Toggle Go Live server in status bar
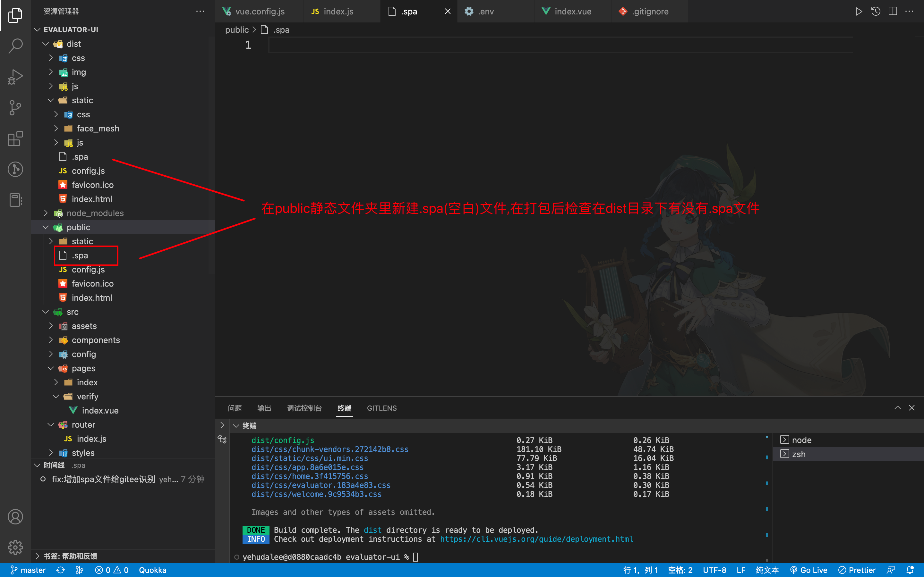The image size is (924, 577). pyautogui.click(x=809, y=570)
